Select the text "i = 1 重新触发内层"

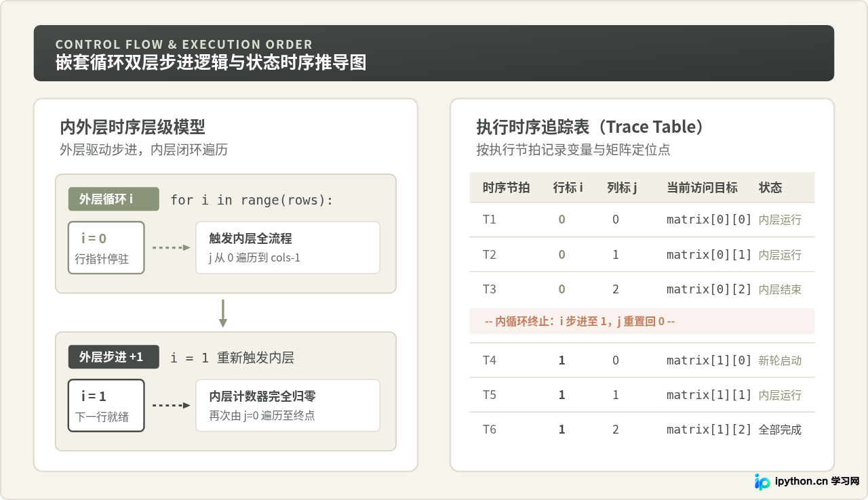232,358
